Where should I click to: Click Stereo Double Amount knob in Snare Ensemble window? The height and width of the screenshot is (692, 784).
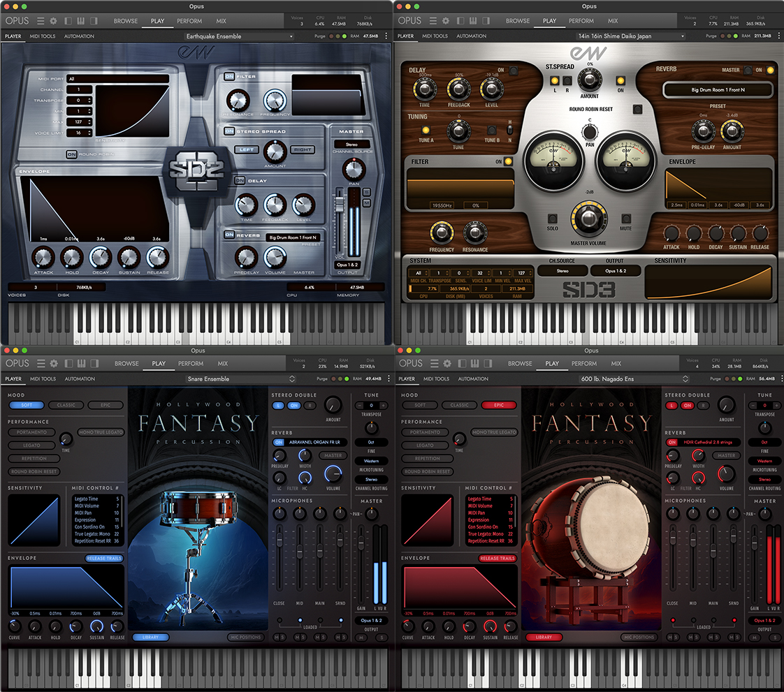tap(333, 405)
